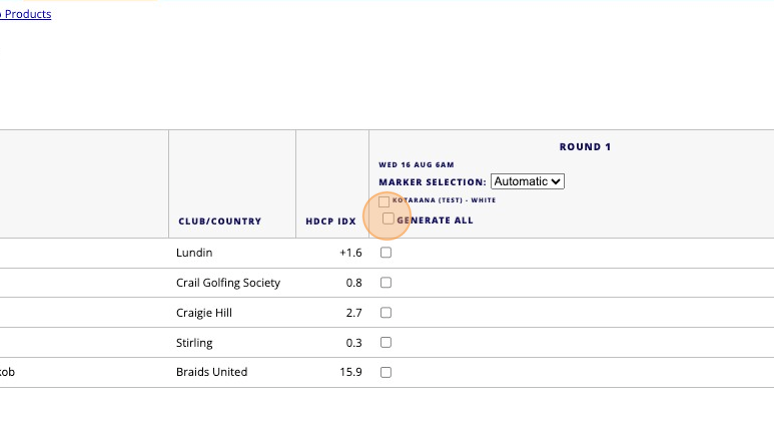Select the Braids United club cell
The width and height of the screenshot is (774, 434).
(x=212, y=372)
